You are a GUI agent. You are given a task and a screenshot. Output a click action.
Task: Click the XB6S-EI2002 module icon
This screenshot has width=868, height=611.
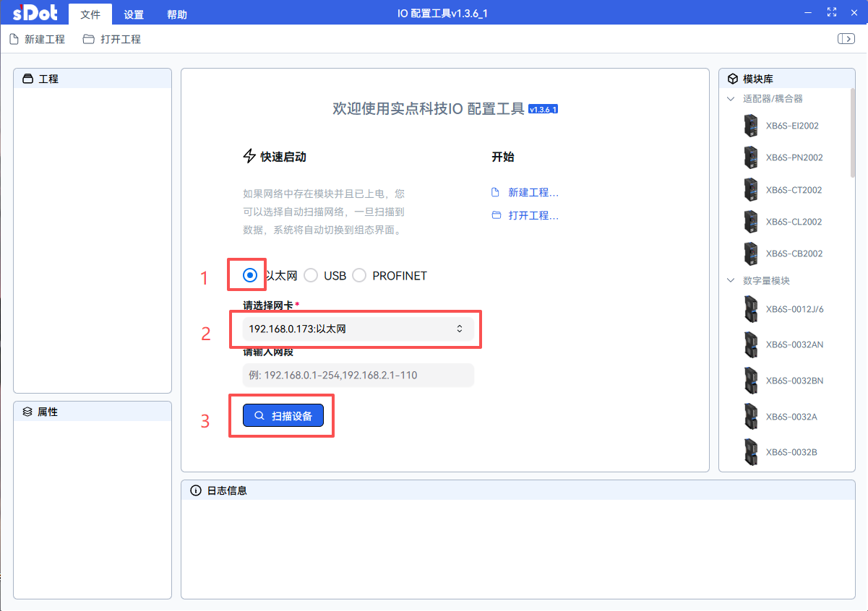click(751, 126)
